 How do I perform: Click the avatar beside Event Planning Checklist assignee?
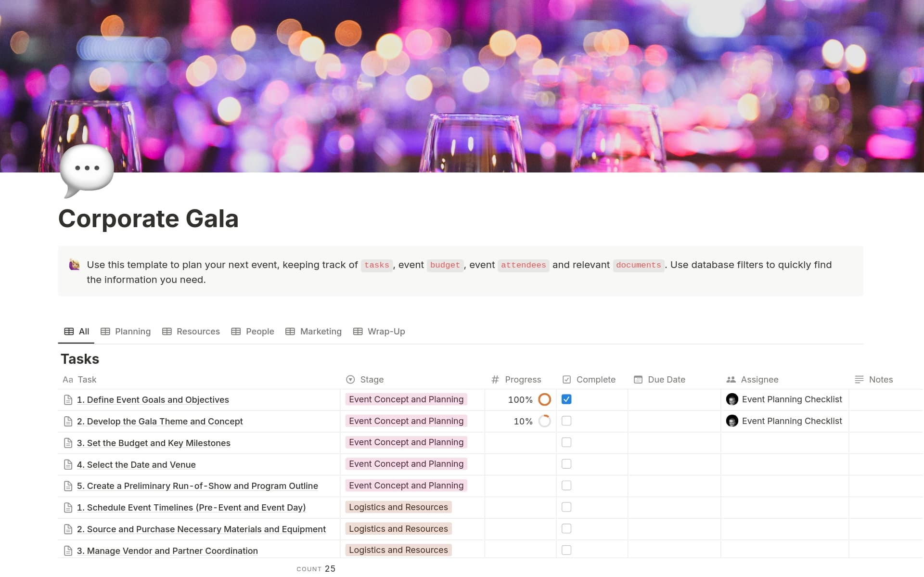(732, 399)
